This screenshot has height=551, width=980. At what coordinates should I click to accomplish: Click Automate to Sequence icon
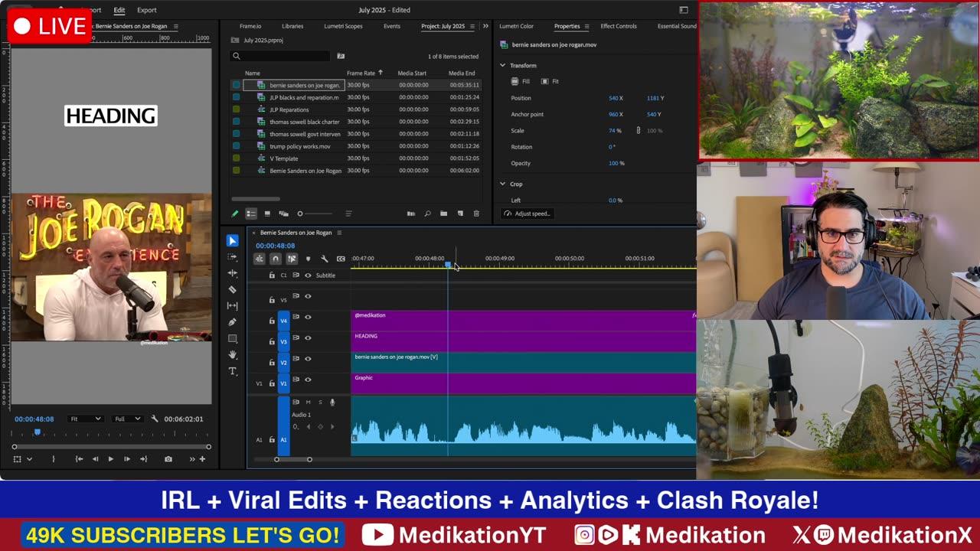pyautogui.click(x=410, y=214)
